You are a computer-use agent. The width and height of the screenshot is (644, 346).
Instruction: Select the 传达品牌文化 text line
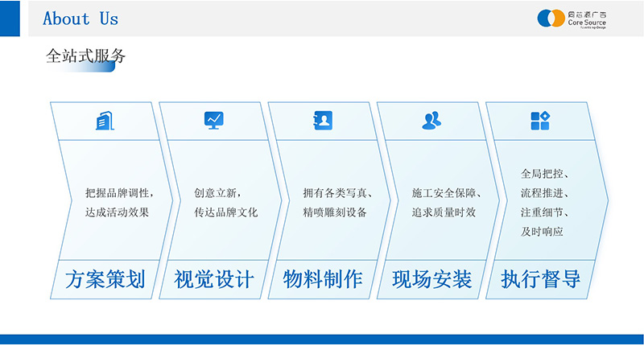pos(226,212)
